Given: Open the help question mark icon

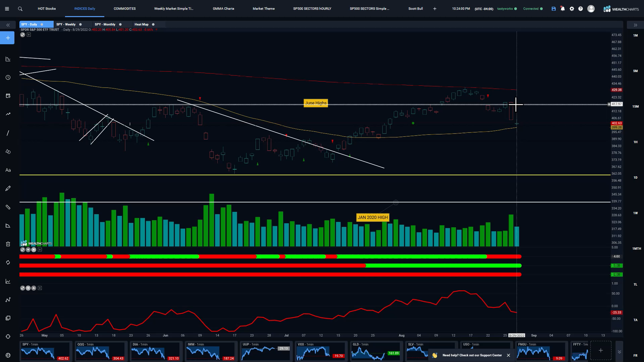Looking at the screenshot, I should click(x=581, y=9).
